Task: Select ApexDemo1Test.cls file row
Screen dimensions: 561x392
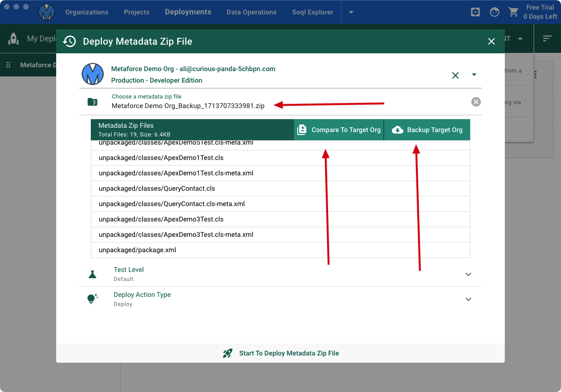Action: (280, 158)
